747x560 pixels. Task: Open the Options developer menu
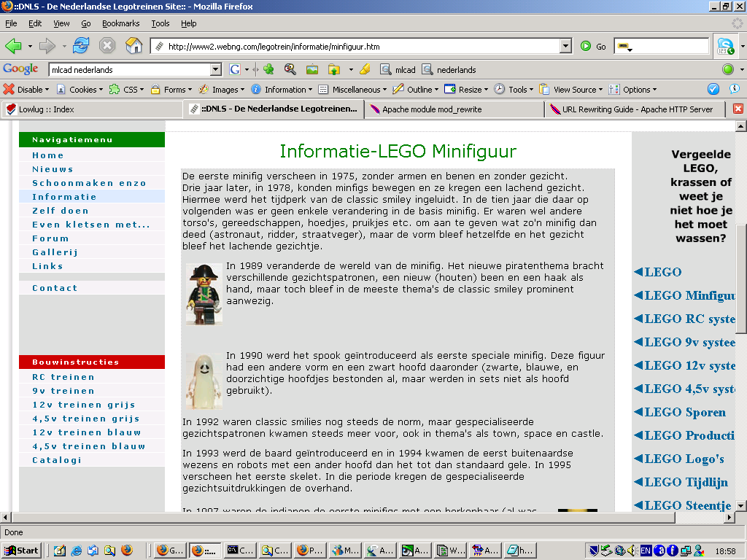click(632, 90)
